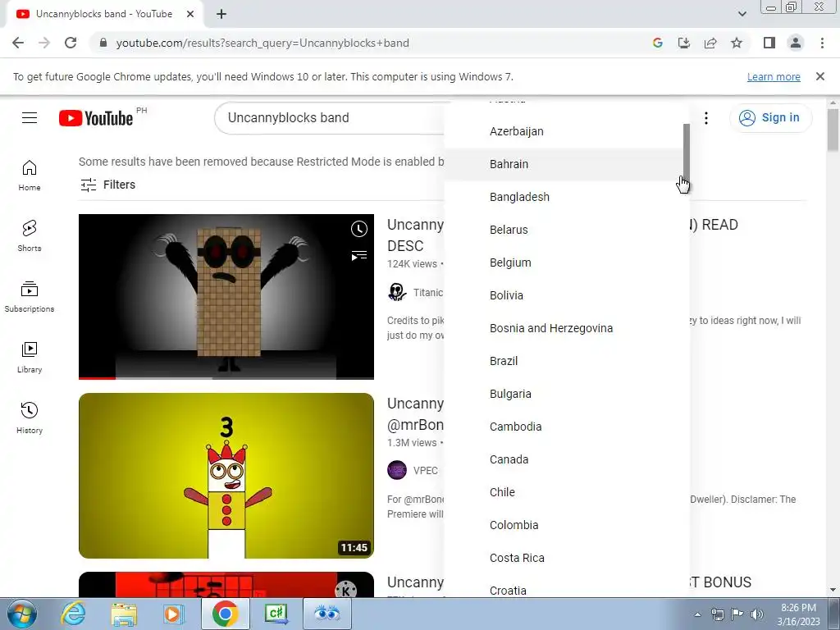Open Subscriptions in the sidebar

[30, 297]
